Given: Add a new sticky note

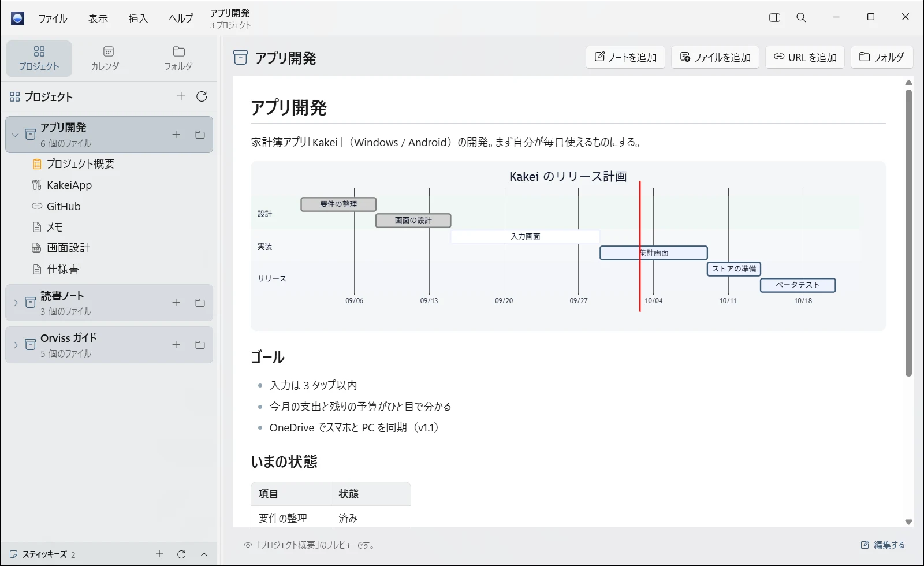Looking at the screenshot, I should click(x=159, y=554).
